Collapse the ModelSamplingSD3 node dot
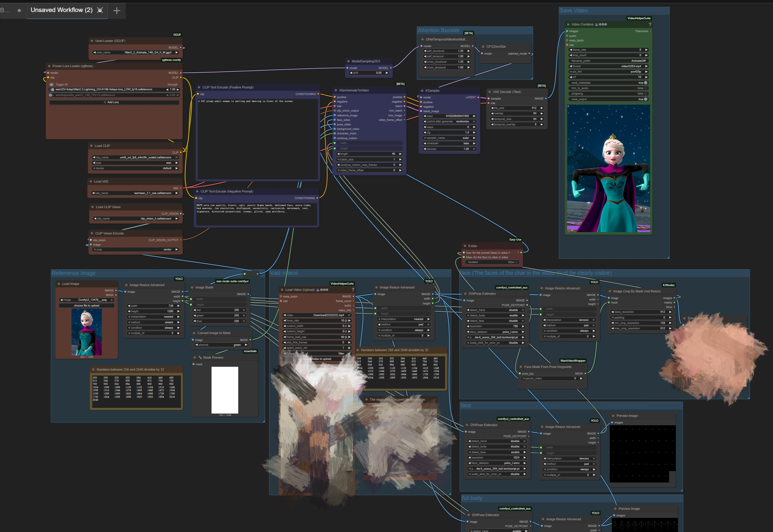Screen dimensions: 773x532 [x=348, y=61]
